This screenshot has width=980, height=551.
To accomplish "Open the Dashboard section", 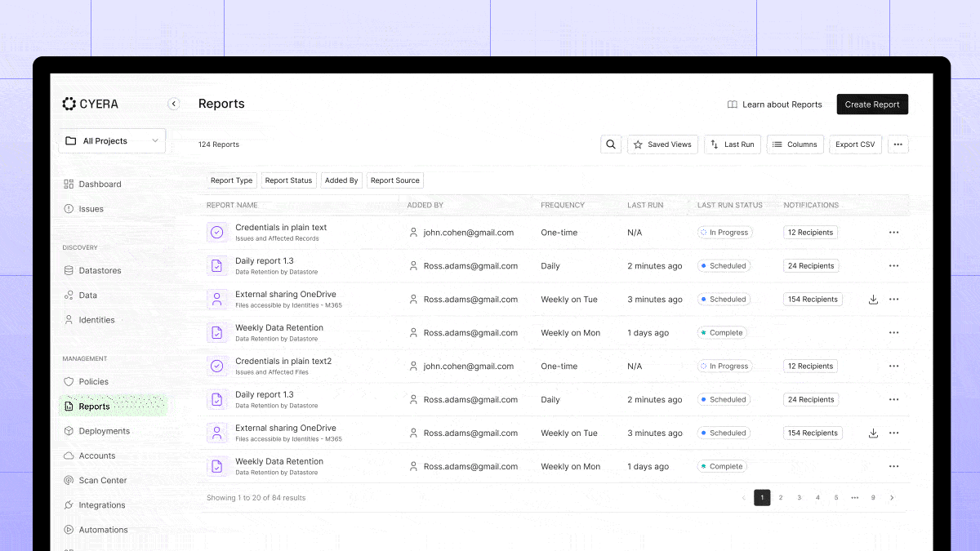I will (96, 184).
